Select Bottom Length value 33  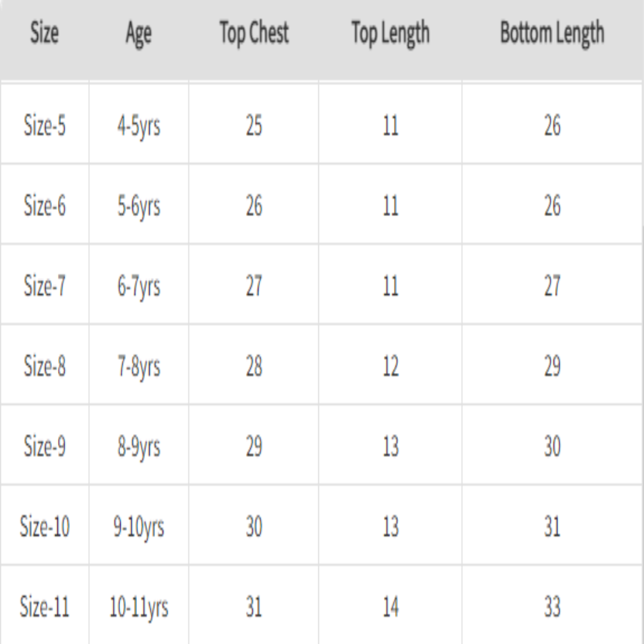pos(552,608)
